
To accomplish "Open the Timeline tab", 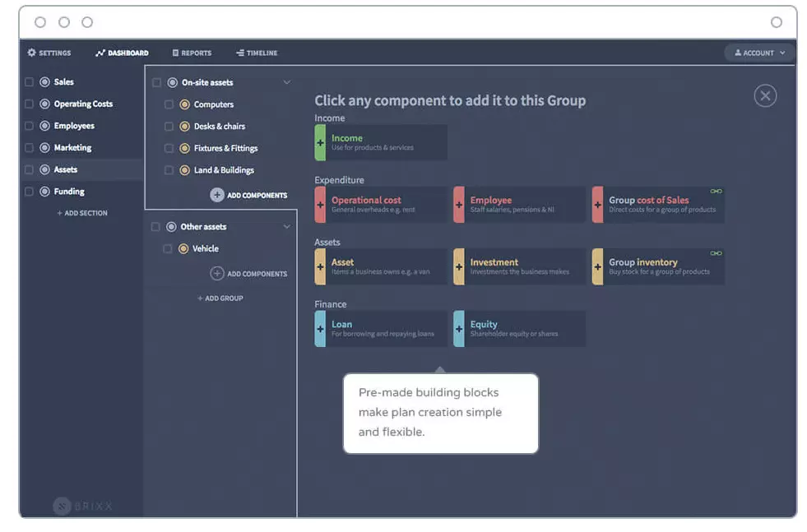I will click(257, 53).
